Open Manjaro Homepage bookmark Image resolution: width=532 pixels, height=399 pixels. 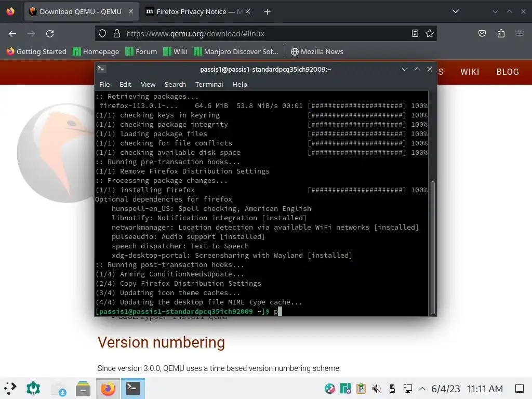click(x=96, y=51)
